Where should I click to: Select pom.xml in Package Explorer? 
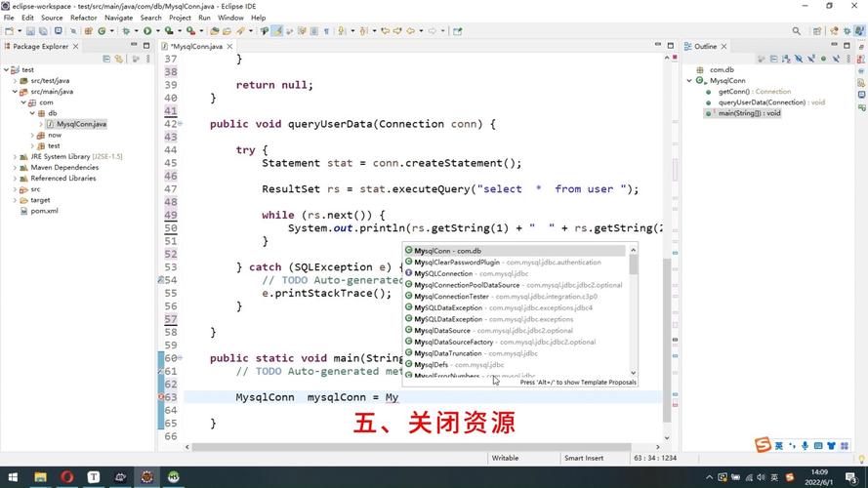[44, 211]
